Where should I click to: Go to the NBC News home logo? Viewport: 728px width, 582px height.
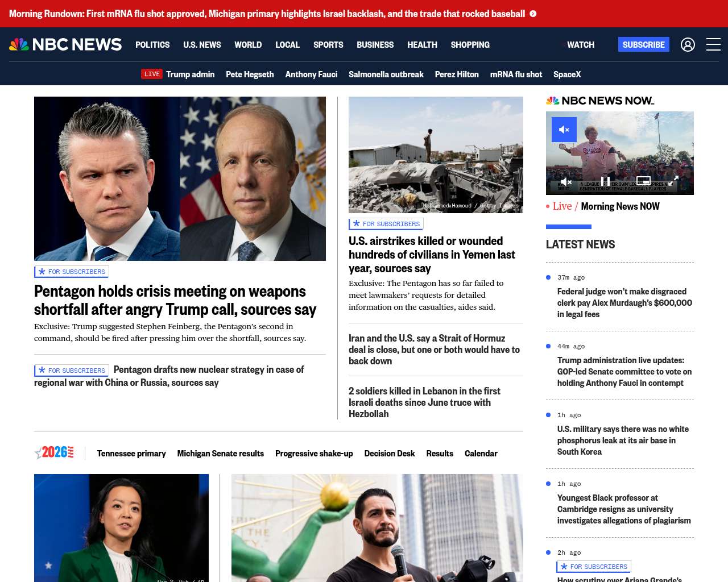[65, 44]
